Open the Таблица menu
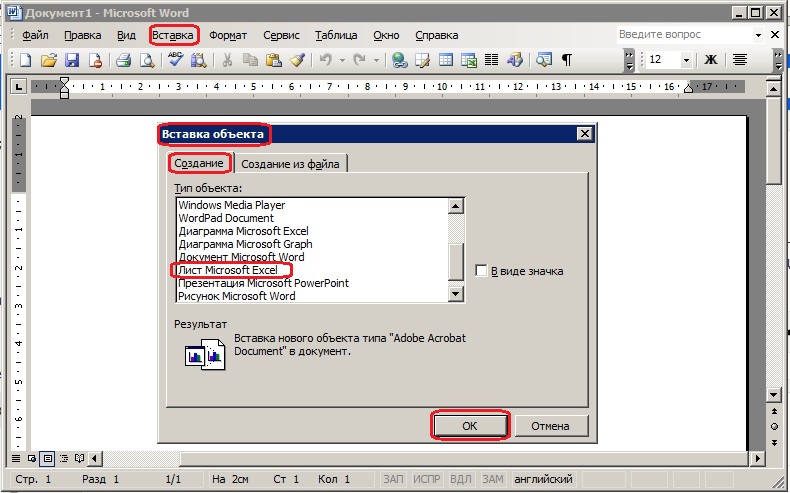Screen dimensions: 790x493 [336, 35]
